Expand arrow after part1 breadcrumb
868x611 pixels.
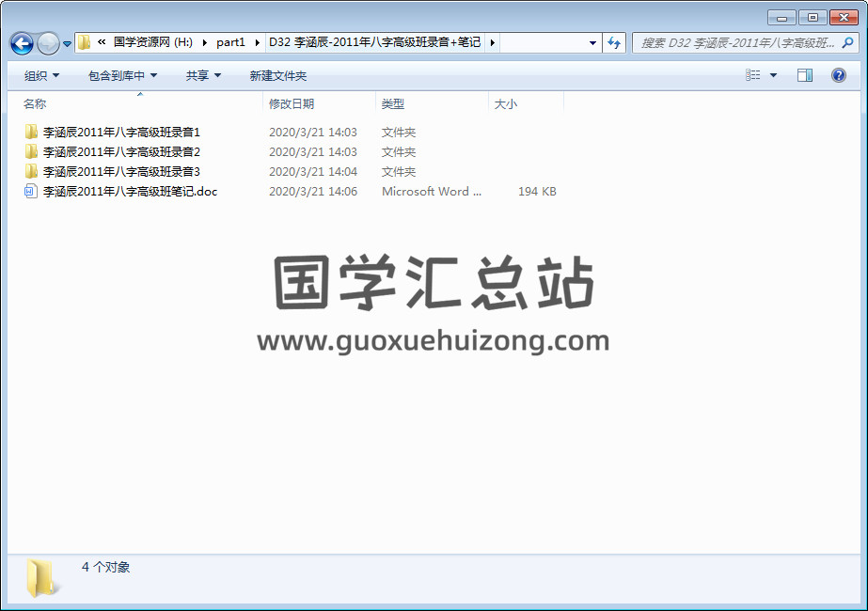coord(257,42)
